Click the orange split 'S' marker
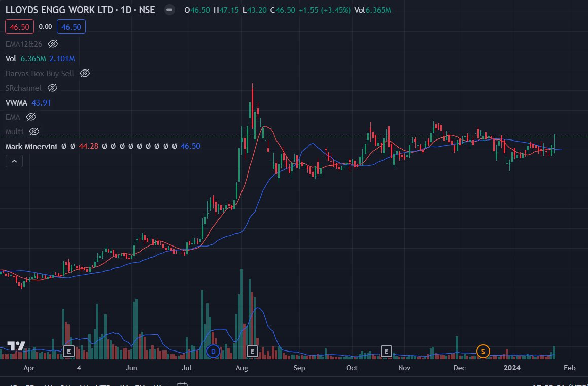The image size is (588, 386). click(482, 352)
